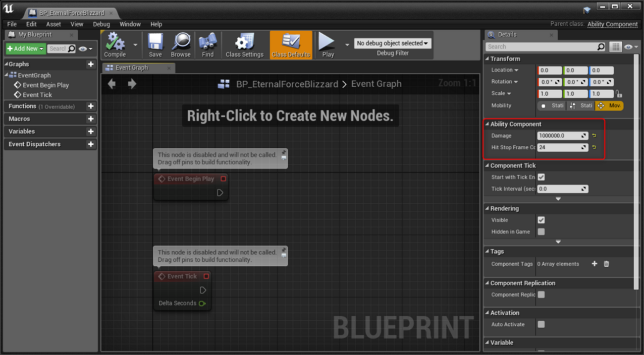Open the Edit menu
Image resolution: width=644 pixels, height=355 pixels.
click(31, 24)
